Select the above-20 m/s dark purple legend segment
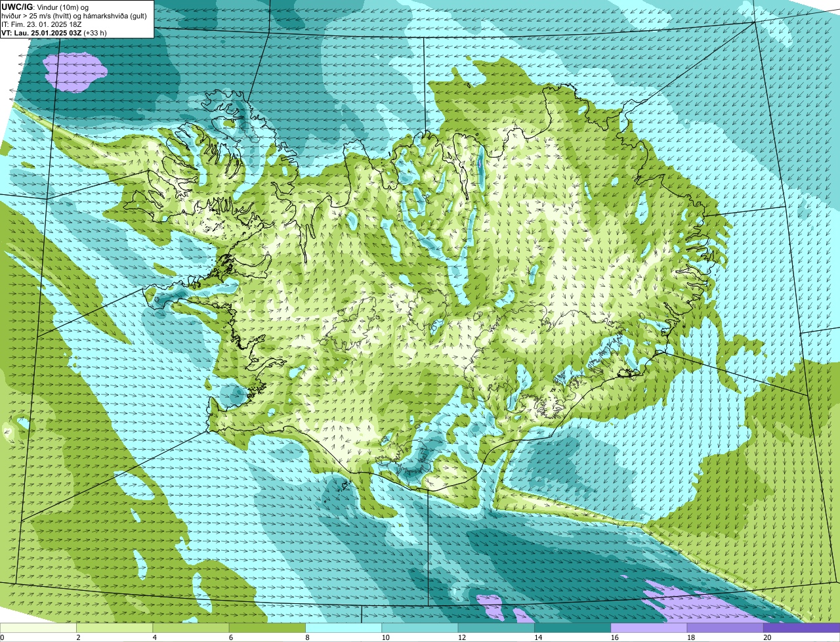Viewport: 840px width, 642px height. click(801, 628)
